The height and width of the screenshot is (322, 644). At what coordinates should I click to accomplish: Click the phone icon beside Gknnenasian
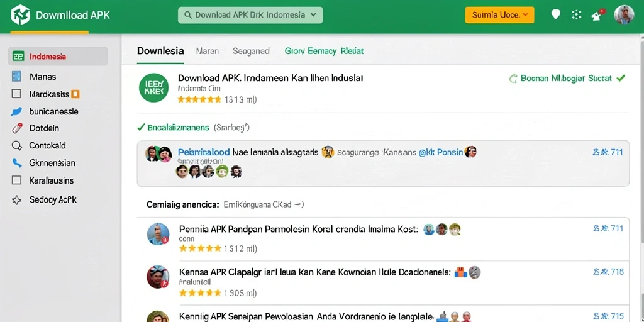pos(16,163)
